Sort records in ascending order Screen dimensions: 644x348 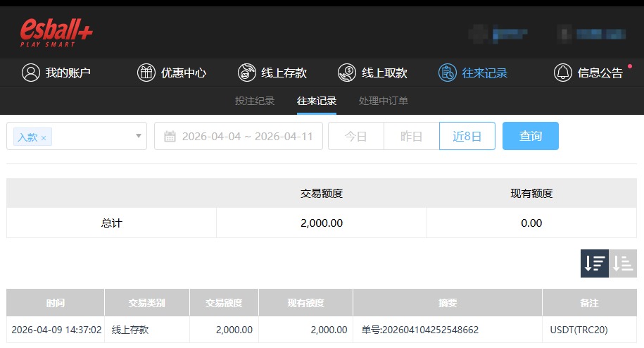click(x=623, y=263)
